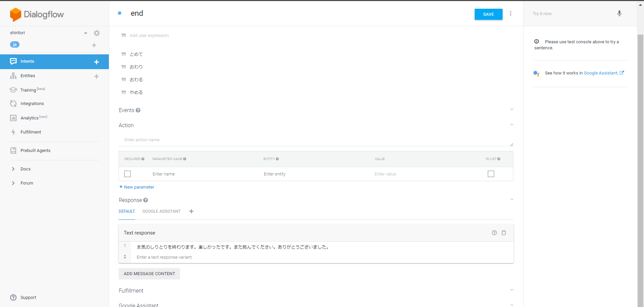
Task: Click the microphone icon in test console
Action: pos(619,13)
